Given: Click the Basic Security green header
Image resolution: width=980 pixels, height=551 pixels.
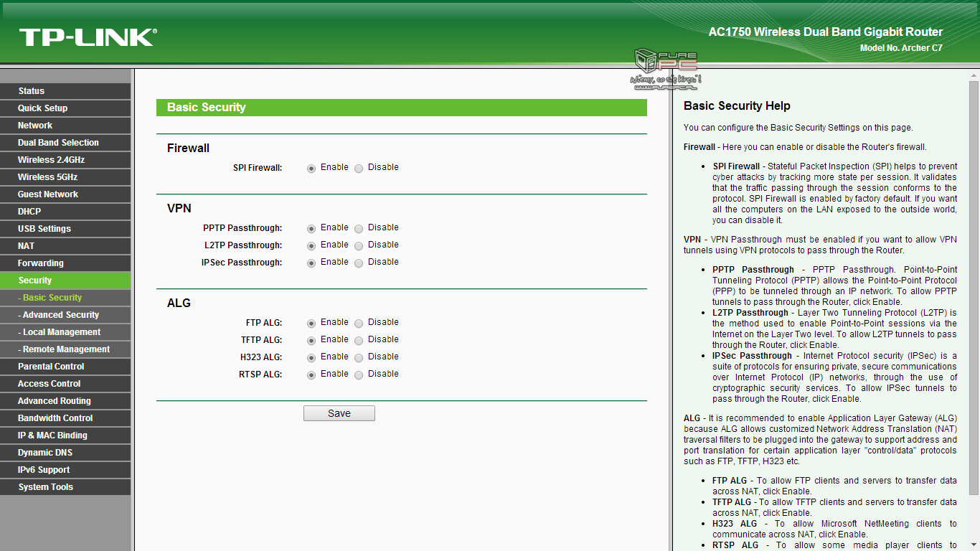Looking at the screenshot, I should click(x=402, y=108).
